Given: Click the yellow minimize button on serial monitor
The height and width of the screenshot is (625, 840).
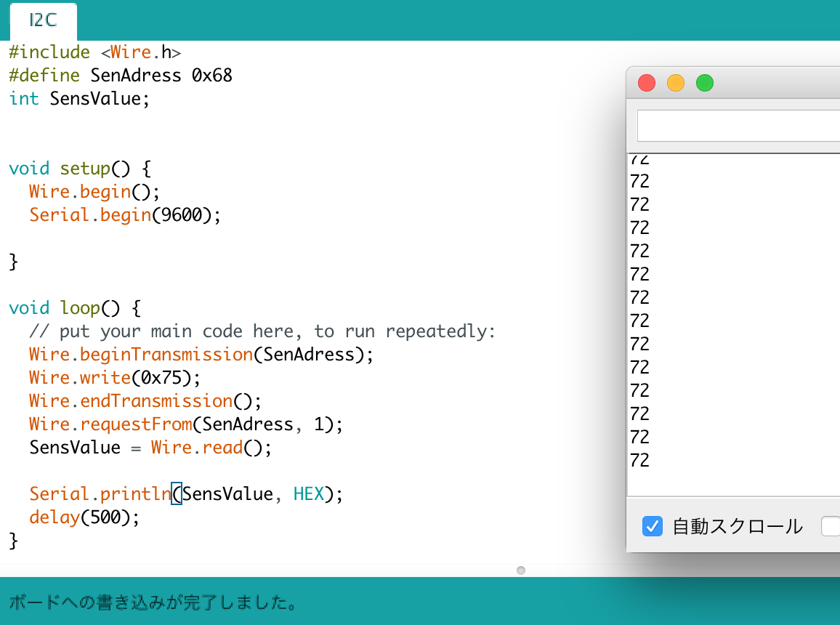Looking at the screenshot, I should coord(675,83).
